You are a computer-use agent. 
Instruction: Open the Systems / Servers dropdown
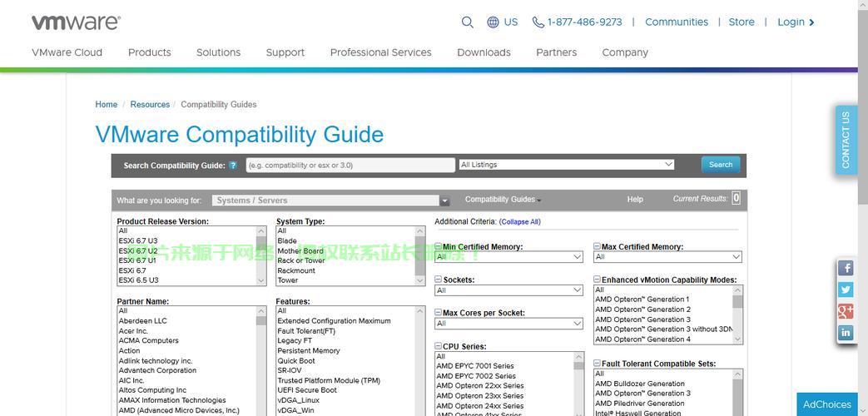[330, 201]
